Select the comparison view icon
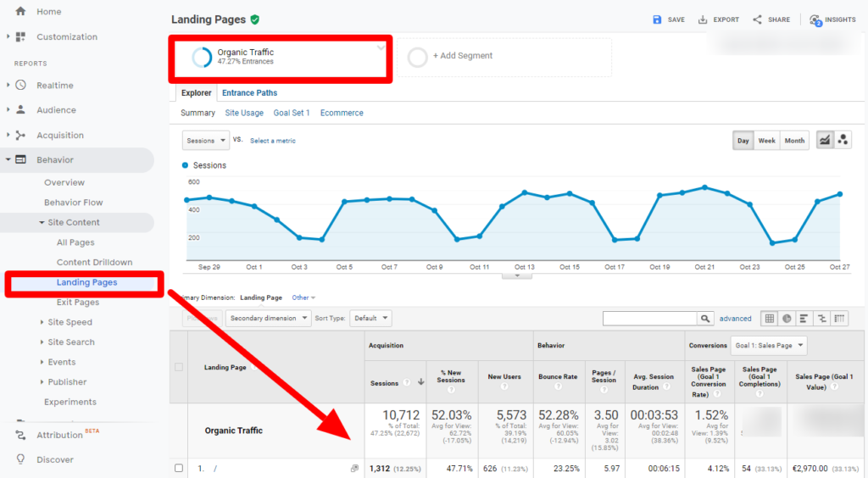 [x=822, y=318]
